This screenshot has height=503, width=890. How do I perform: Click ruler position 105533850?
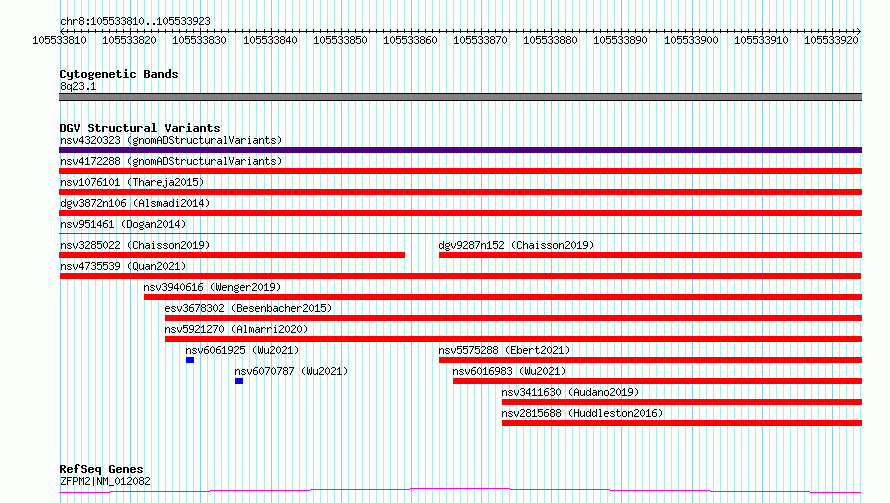(x=340, y=40)
